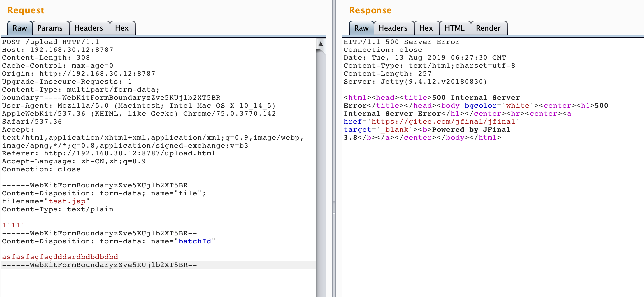Click the 'POST /upload HTTP/1.1' request line
The image size is (644, 297).
coord(51,42)
